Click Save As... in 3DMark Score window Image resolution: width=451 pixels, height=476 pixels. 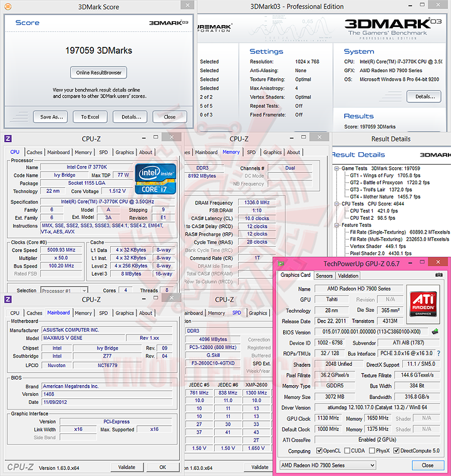(50, 117)
